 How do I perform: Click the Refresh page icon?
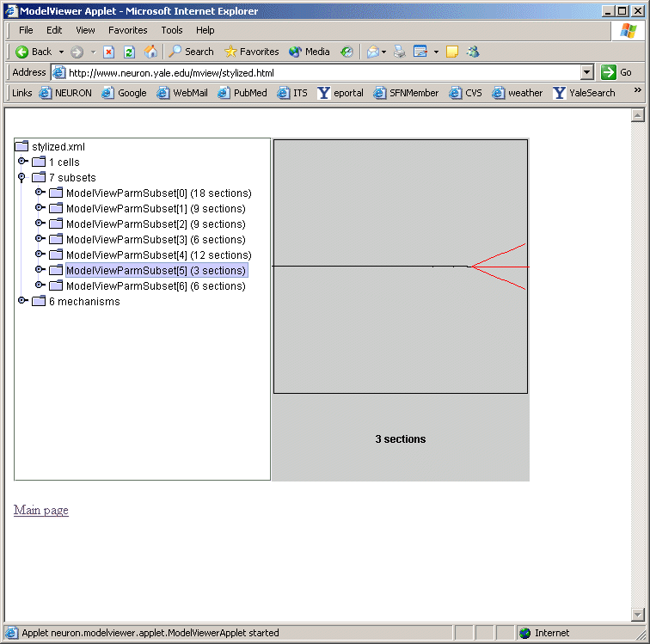click(x=129, y=52)
